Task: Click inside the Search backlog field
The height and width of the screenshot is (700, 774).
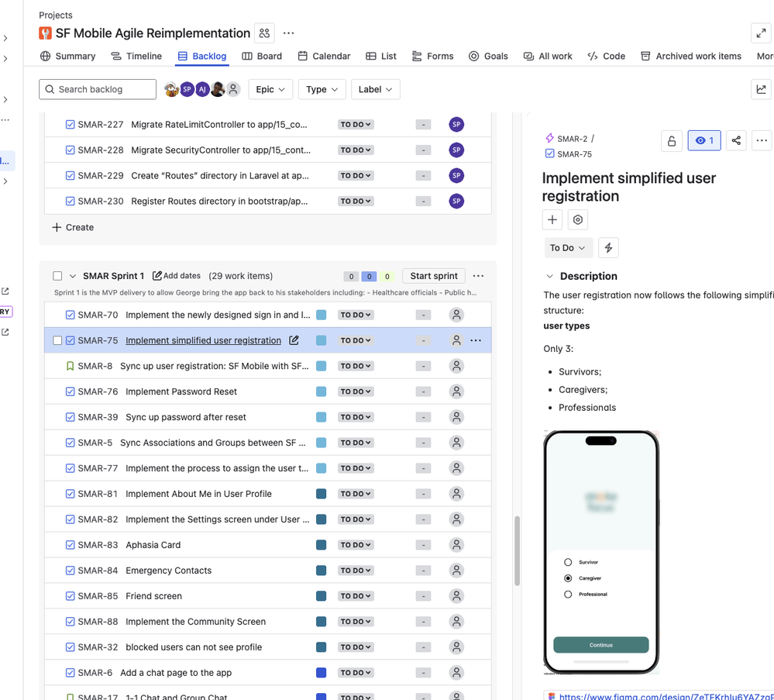Action: pyautogui.click(x=97, y=89)
